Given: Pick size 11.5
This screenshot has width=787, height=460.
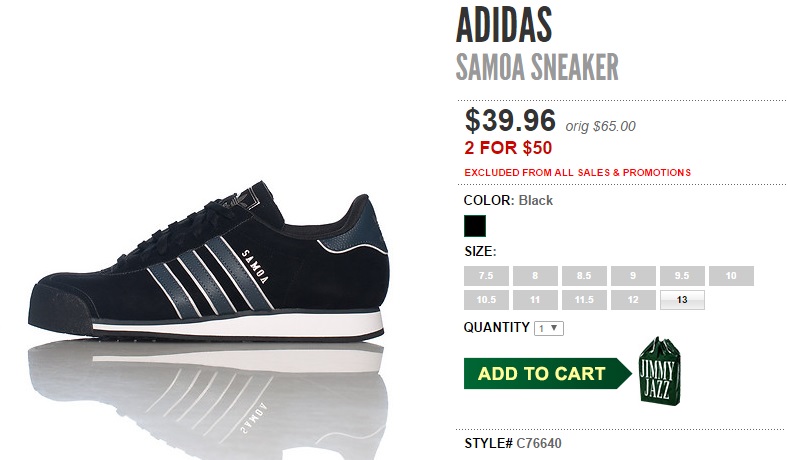Looking at the screenshot, I should click(x=584, y=300).
